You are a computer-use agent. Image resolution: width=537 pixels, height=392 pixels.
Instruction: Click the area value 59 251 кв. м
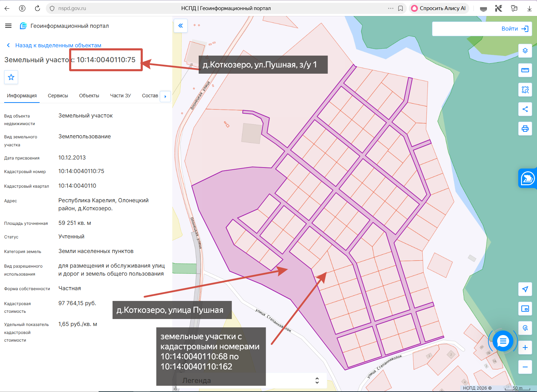[x=75, y=223]
